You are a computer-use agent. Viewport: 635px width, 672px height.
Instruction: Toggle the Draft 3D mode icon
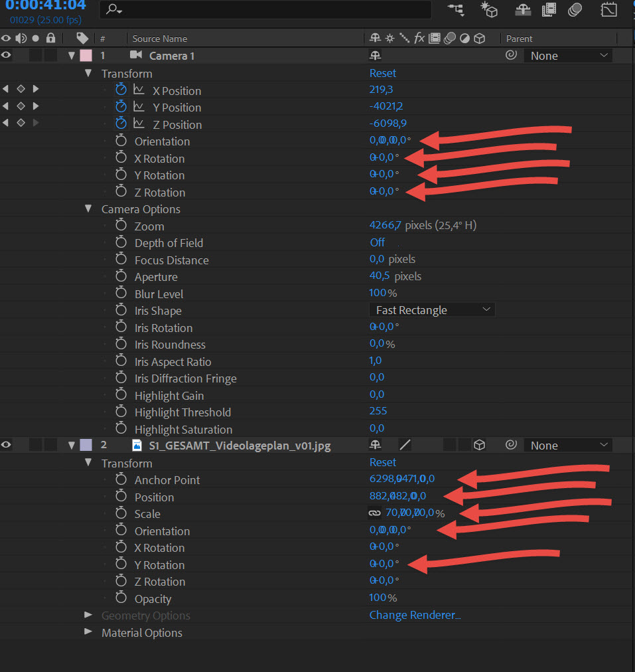click(x=488, y=10)
